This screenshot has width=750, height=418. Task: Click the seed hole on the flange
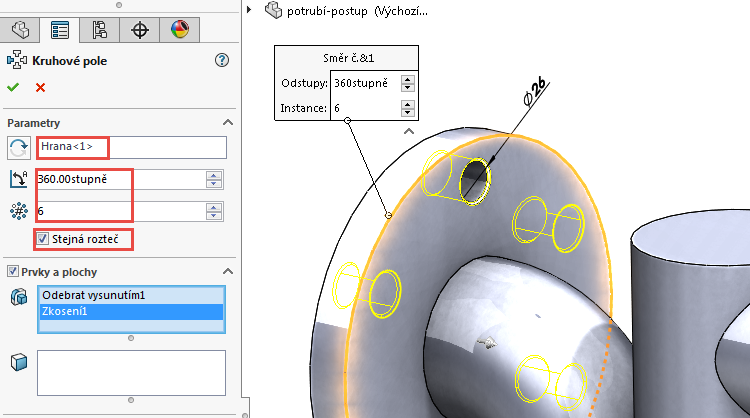474,180
